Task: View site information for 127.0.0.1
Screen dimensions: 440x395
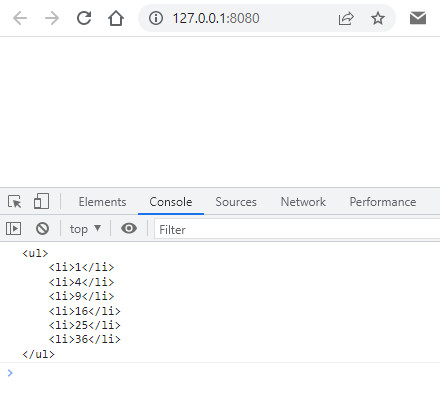Action: pos(156,18)
